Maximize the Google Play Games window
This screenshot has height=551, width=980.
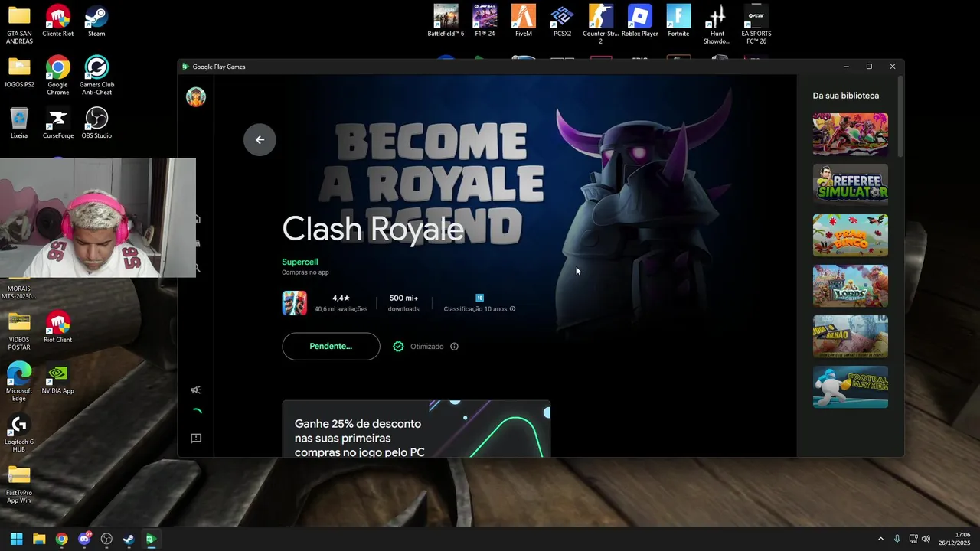(x=869, y=67)
